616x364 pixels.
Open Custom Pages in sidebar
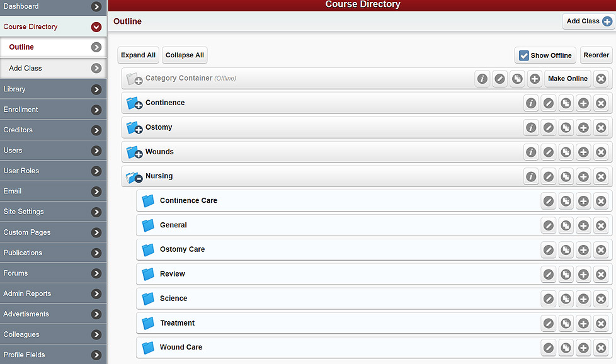(x=53, y=232)
